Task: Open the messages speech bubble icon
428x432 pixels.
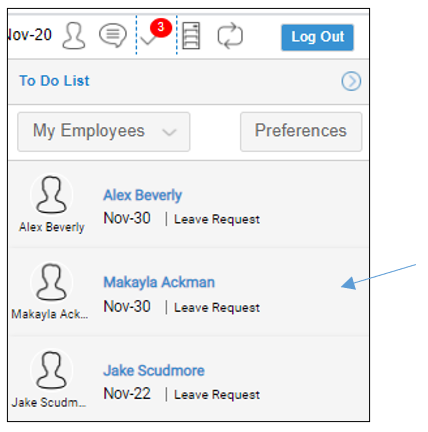Action: tap(113, 35)
